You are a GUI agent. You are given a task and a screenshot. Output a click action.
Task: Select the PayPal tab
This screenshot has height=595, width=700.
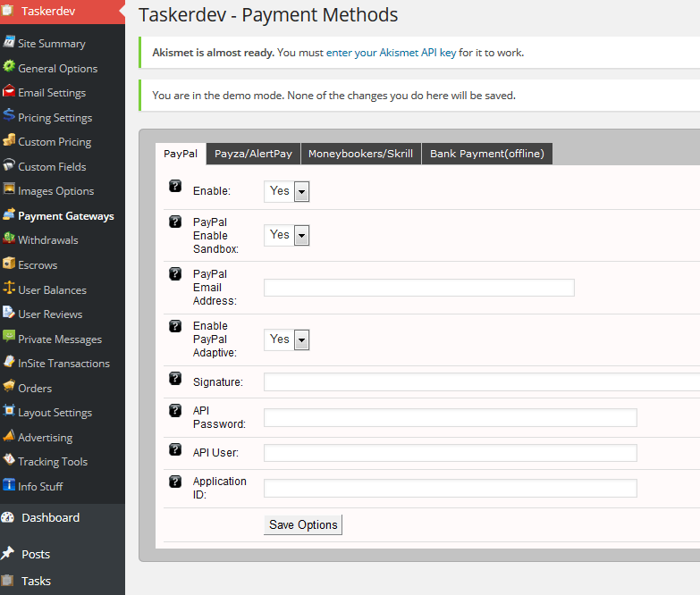coord(181,154)
